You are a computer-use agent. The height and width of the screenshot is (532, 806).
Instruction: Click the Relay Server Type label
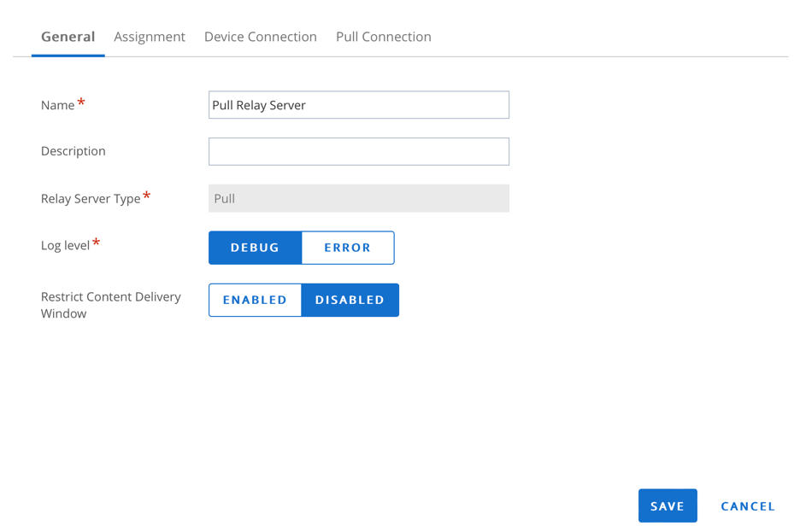[x=89, y=198]
